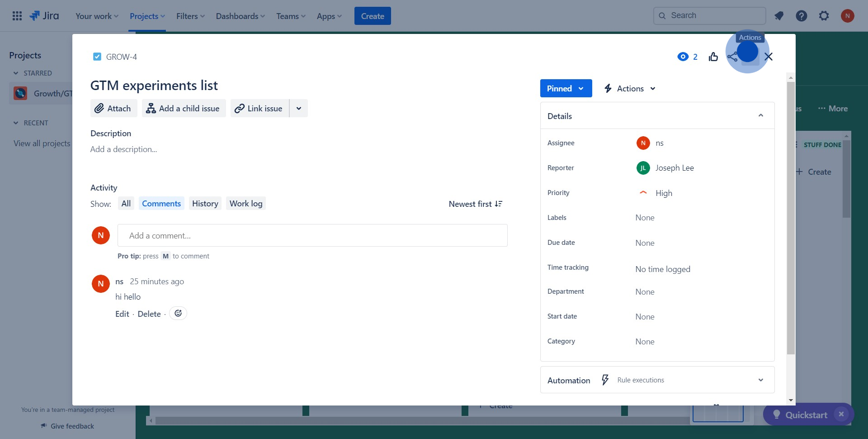The height and width of the screenshot is (439, 868).
Task: Click the Attach paperclip button
Action: click(113, 109)
